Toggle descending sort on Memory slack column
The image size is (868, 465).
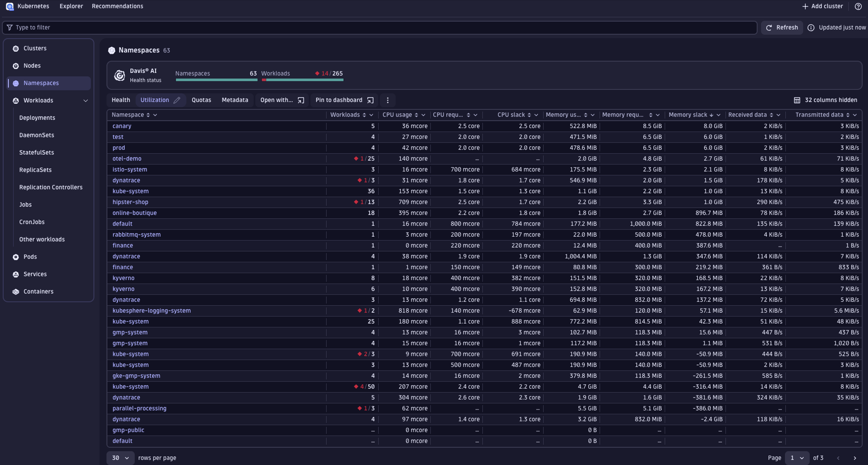[711, 115]
